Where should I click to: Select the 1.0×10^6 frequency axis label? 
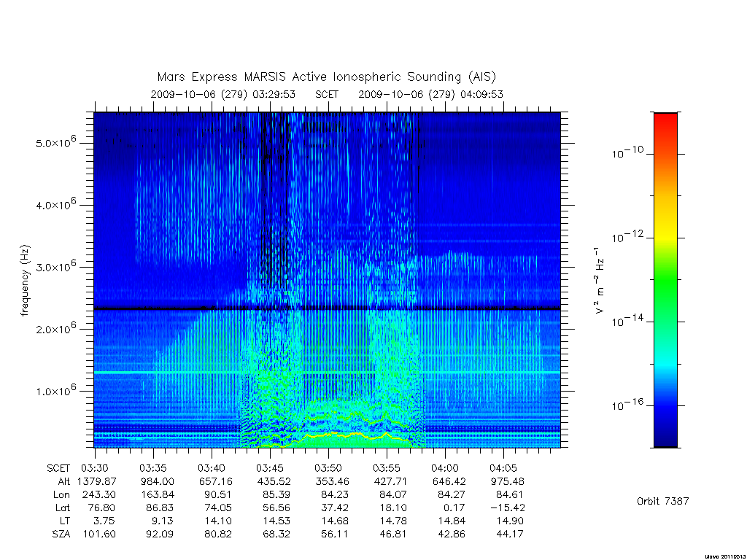[x=55, y=390]
